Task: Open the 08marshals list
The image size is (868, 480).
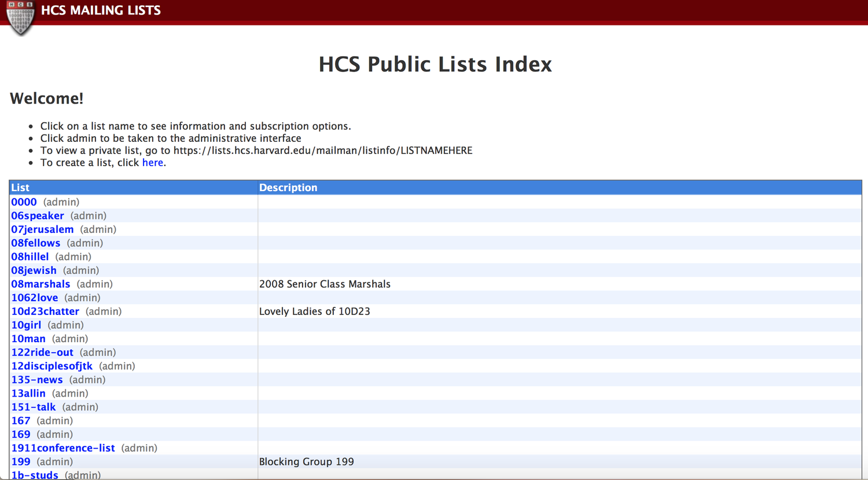Action: (41, 284)
